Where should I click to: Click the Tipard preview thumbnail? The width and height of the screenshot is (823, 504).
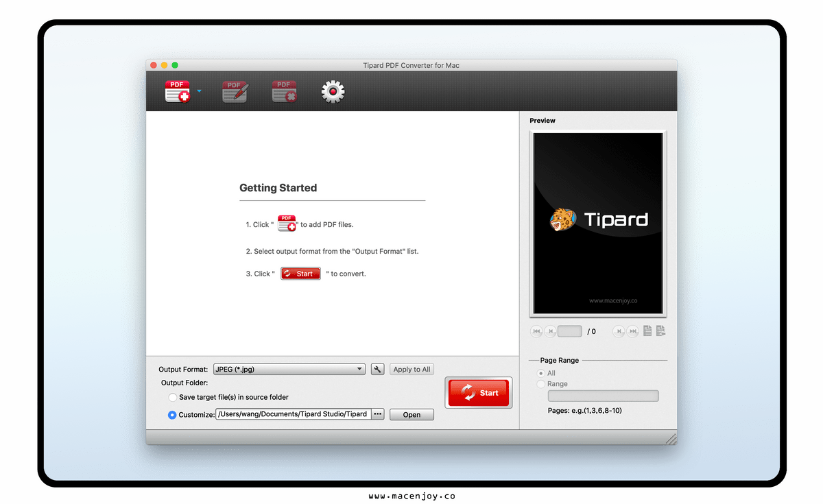pyautogui.click(x=598, y=224)
